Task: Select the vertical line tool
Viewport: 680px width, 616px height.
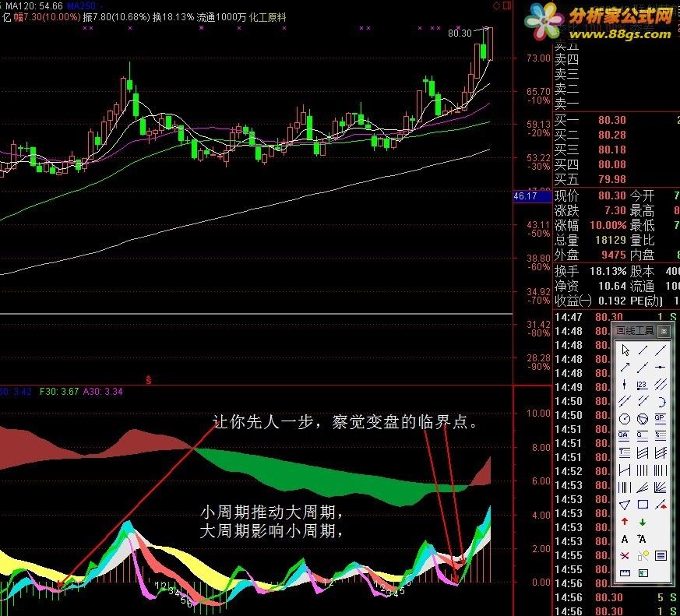Action: click(625, 384)
